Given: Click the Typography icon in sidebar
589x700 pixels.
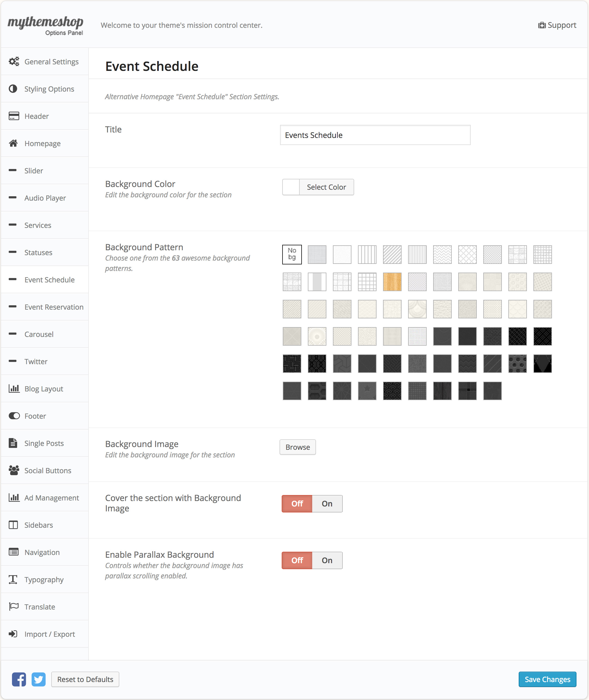Looking at the screenshot, I should coord(13,579).
